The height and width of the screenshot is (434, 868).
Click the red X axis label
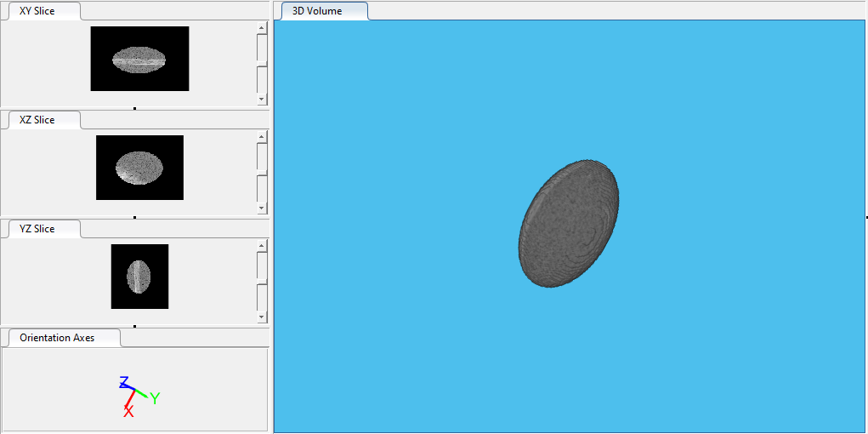click(x=128, y=412)
